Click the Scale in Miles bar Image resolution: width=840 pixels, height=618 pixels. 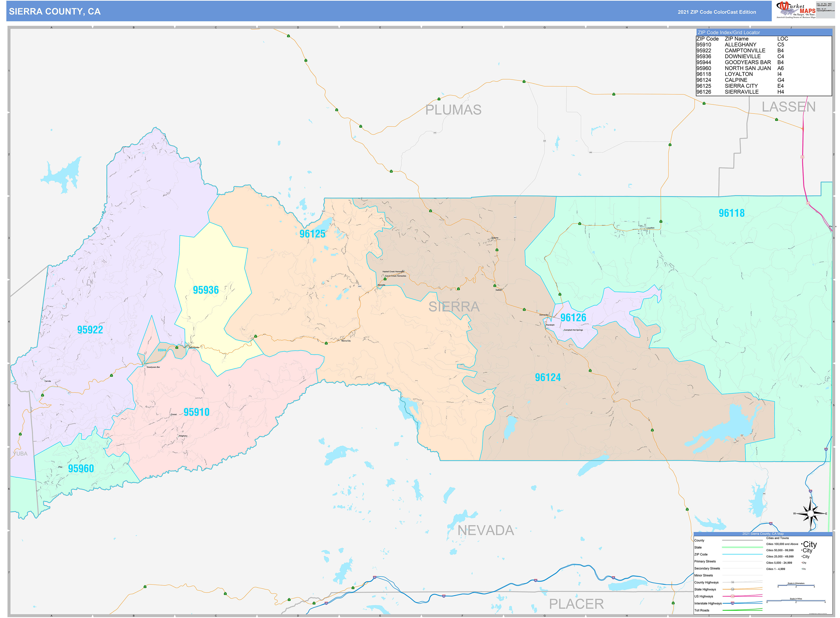[x=796, y=601]
